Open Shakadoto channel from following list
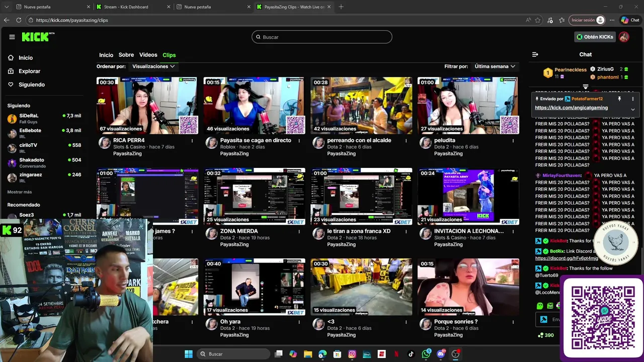This screenshot has height=362, width=644. click(x=44, y=163)
